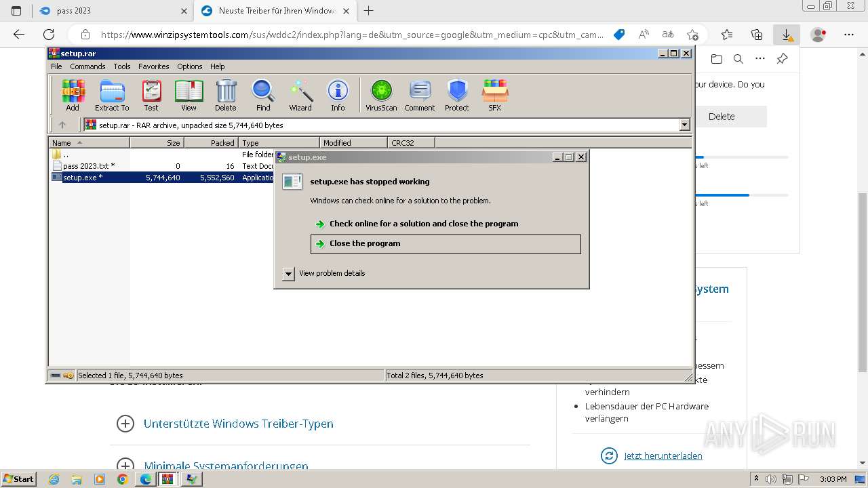Expand View problem details
Screen dimensions: 868x488
coord(324,273)
